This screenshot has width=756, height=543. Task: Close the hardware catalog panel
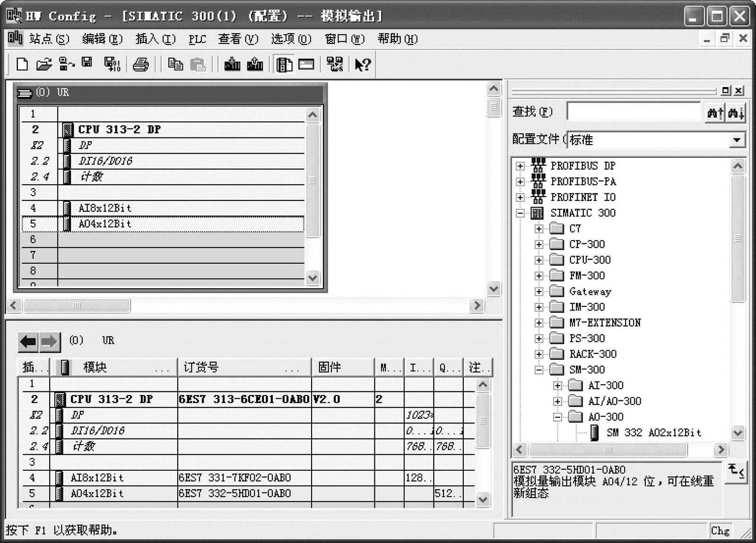pos(739,90)
